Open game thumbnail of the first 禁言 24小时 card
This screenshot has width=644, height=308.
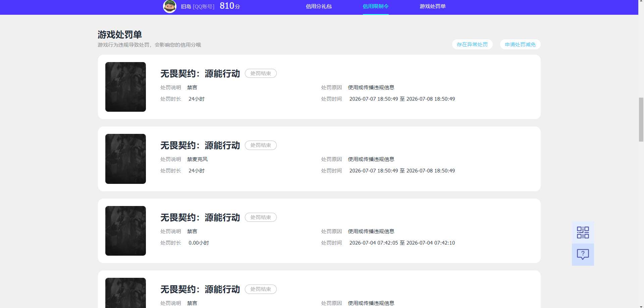pos(125,87)
